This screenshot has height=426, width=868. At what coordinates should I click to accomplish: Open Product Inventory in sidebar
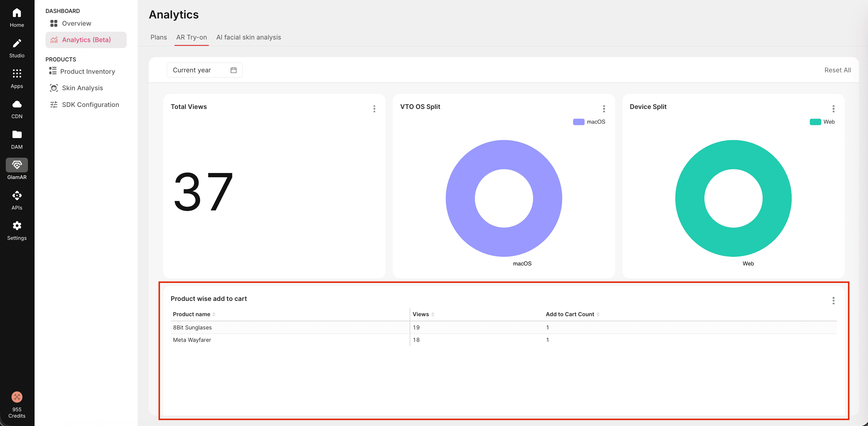pyautogui.click(x=87, y=71)
